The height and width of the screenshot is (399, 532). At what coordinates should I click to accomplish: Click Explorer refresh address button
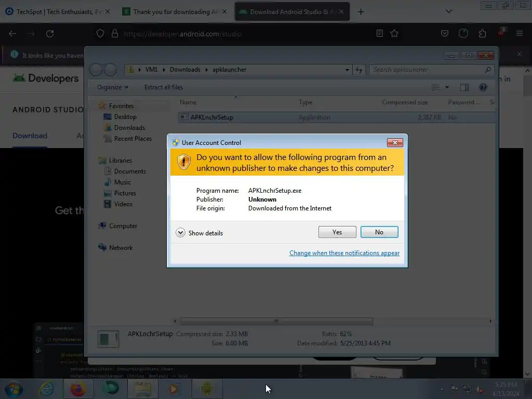359,70
